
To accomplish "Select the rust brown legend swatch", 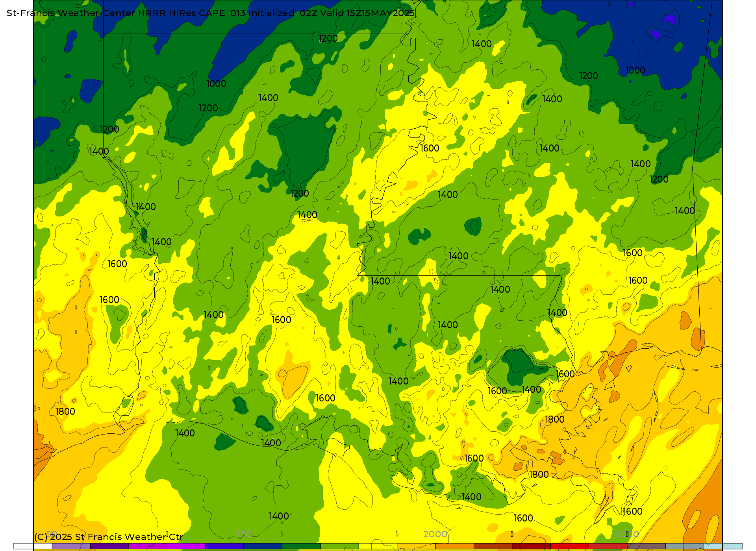I will tap(493, 546).
